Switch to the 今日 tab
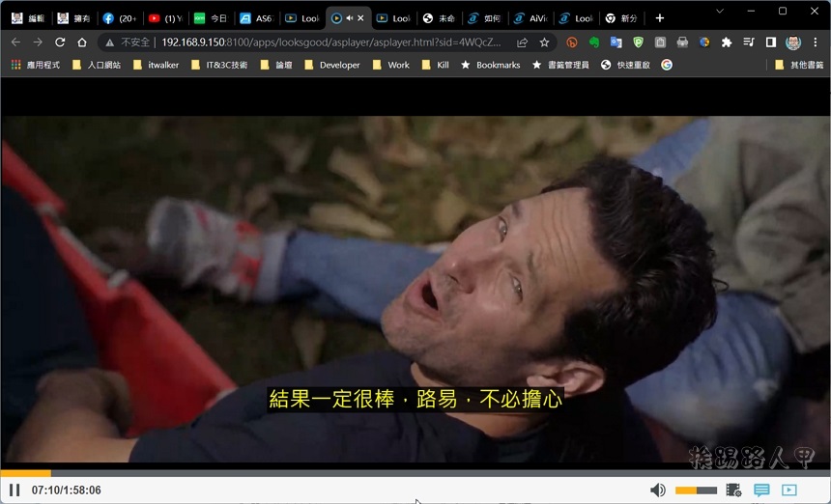Image resolution: width=831 pixels, height=504 pixels. click(x=212, y=18)
